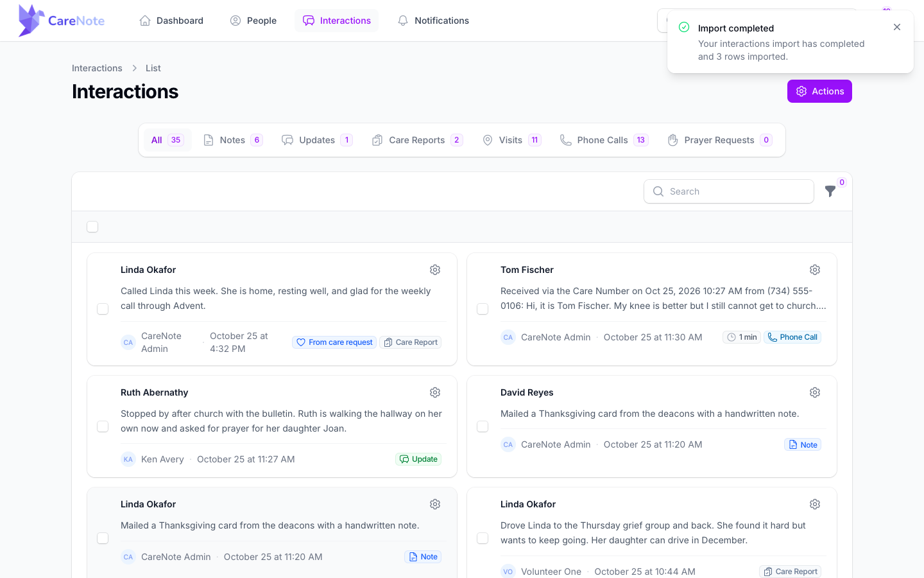Image resolution: width=924 pixels, height=578 pixels.
Task: Switch to the Phone Calls tab
Action: 604,140
